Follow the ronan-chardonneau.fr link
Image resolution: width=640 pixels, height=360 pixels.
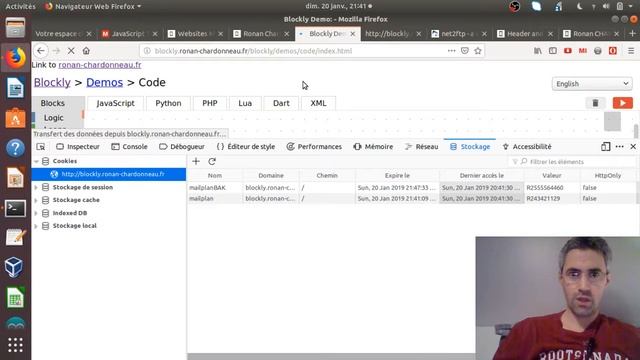point(100,65)
